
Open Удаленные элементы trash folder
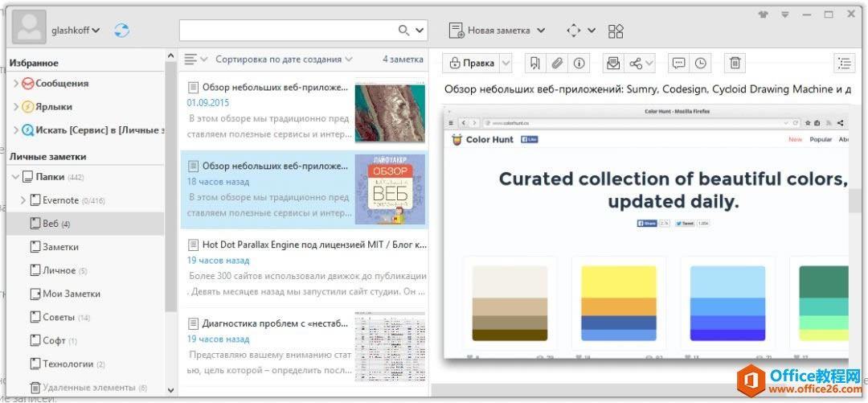[88, 388]
